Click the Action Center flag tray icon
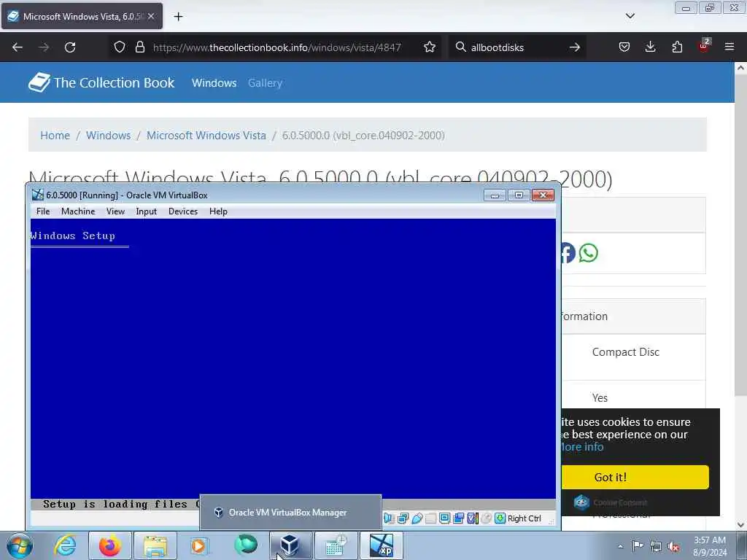Image resolution: width=747 pixels, height=560 pixels. [x=638, y=545]
